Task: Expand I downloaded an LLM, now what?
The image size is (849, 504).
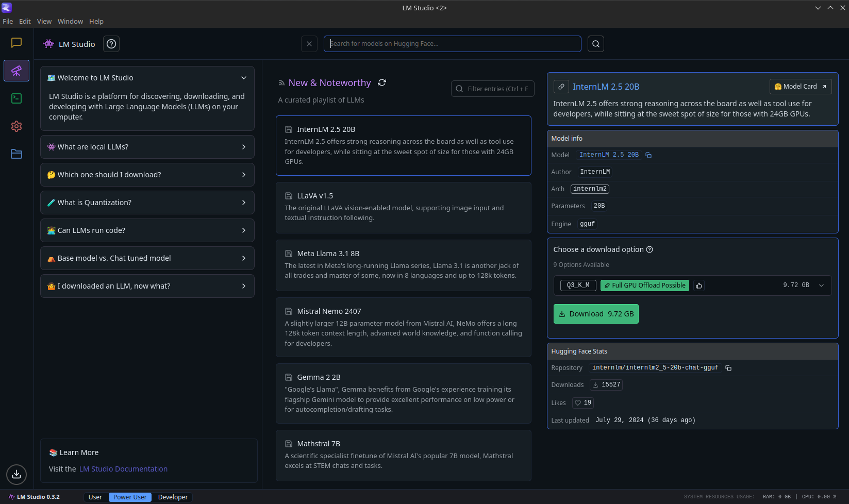Action: (147, 286)
